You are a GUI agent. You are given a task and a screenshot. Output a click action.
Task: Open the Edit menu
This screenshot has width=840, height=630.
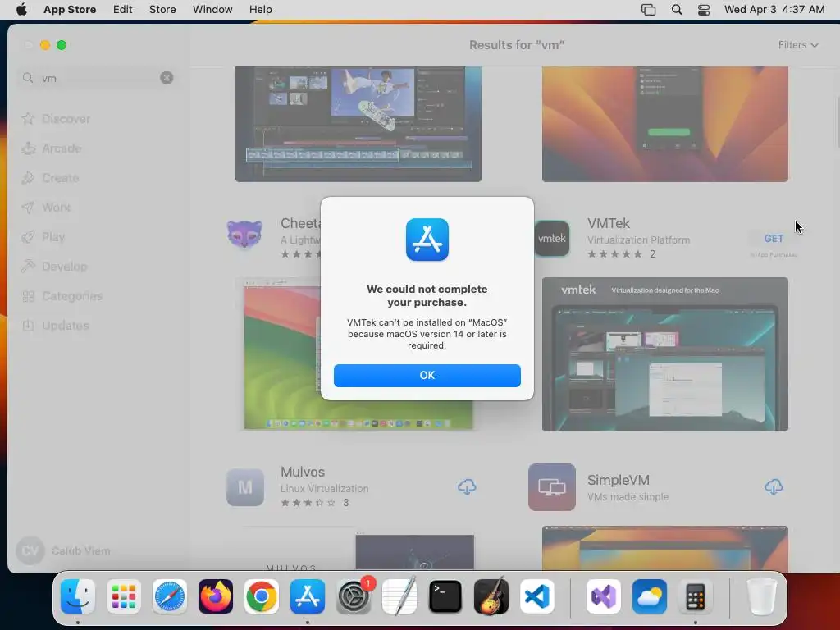[123, 10]
